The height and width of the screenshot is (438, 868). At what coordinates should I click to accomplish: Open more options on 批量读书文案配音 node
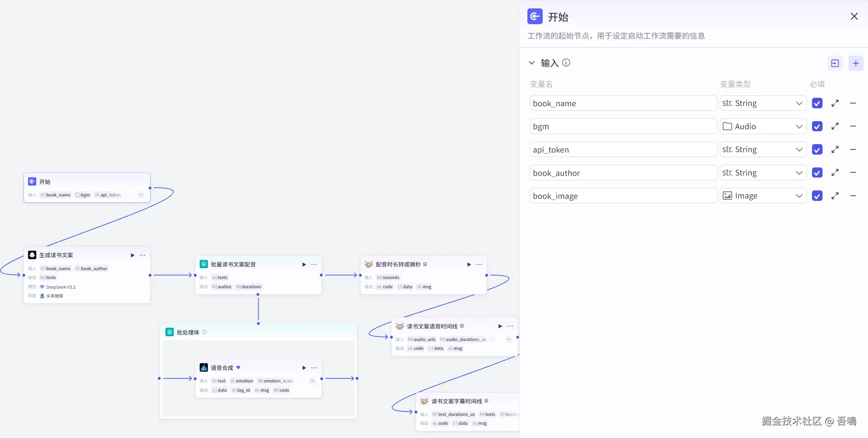[x=314, y=264]
